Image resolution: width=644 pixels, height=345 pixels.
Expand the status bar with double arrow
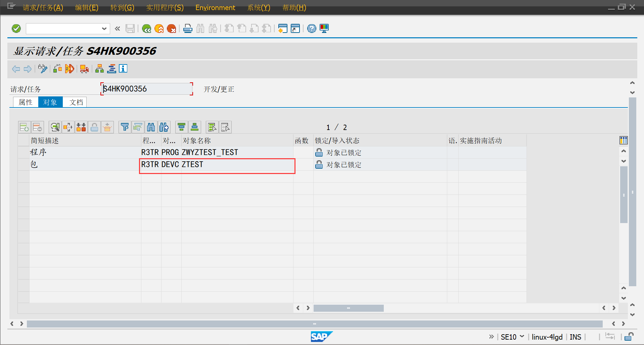491,337
